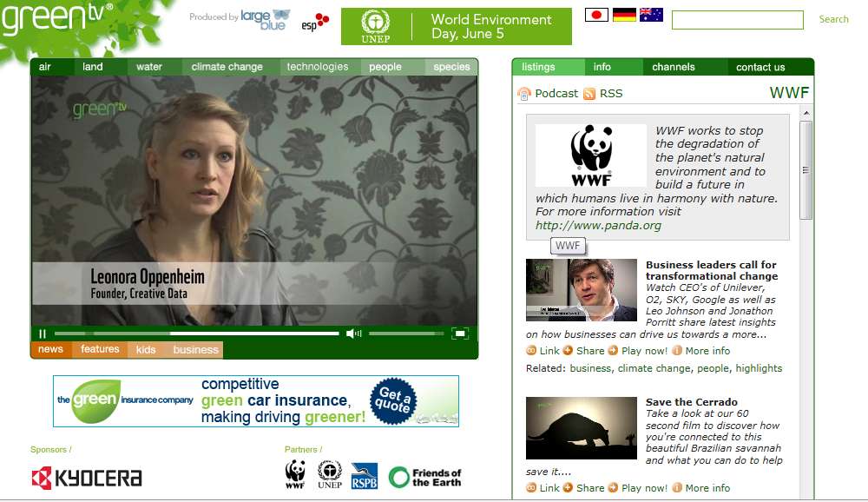Open Business leaders call for transformational change
This screenshot has width=868, height=502.
pyautogui.click(x=712, y=270)
